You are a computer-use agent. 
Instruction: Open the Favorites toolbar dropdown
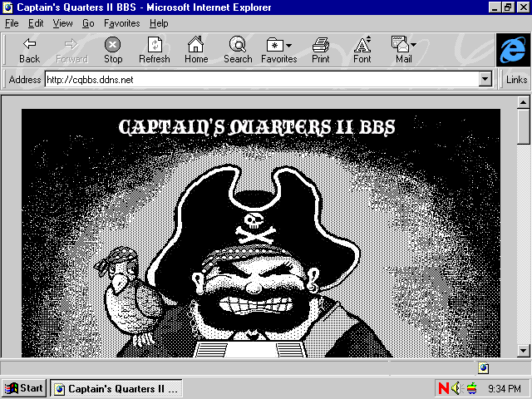click(x=278, y=50)
